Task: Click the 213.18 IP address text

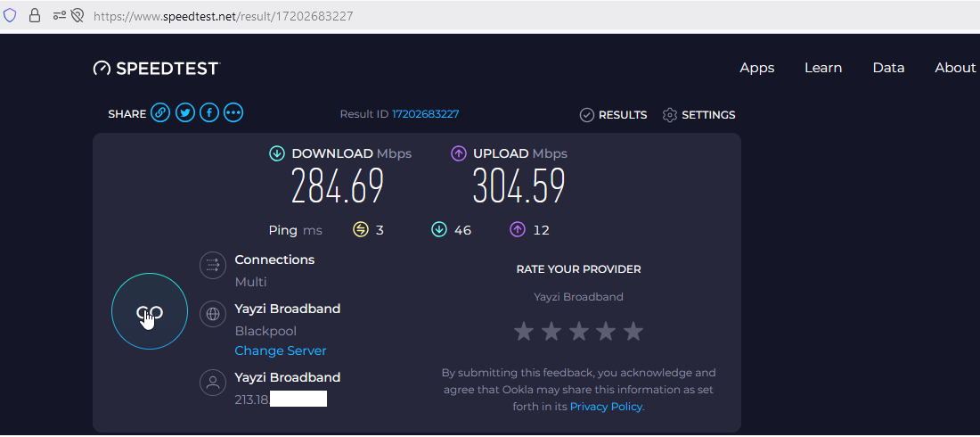Action: point(252,399)
